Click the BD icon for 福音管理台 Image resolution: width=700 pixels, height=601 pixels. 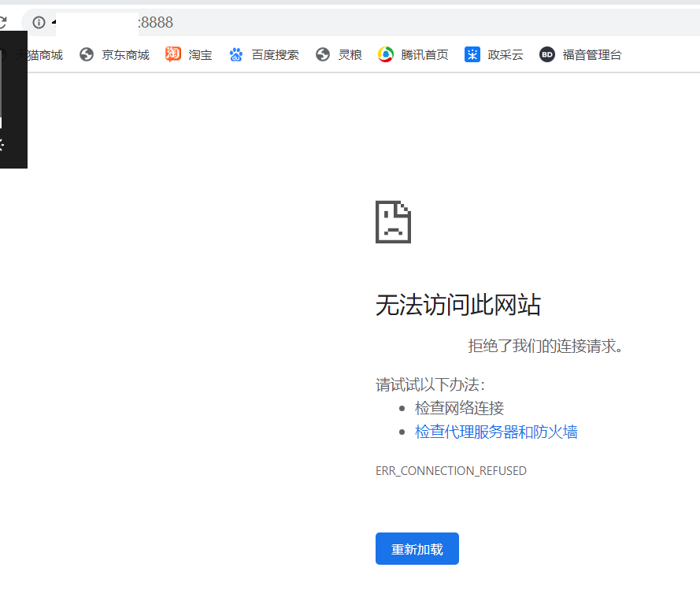coord(547,55)
